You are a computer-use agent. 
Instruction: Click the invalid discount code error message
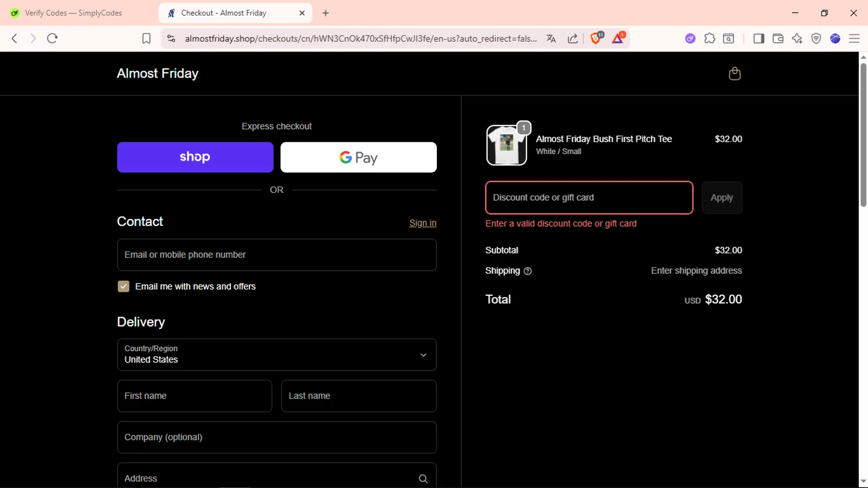coord(561,223)
